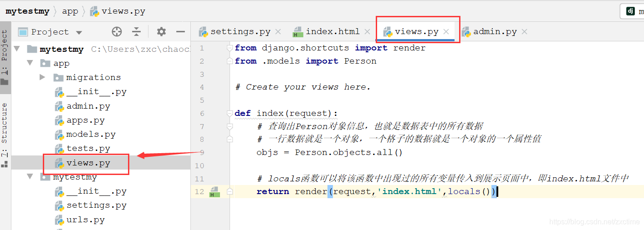Viewport: 644px width, 230px height.
Task: Fold the import block at line 1
Action: click(x=230, y=48)
